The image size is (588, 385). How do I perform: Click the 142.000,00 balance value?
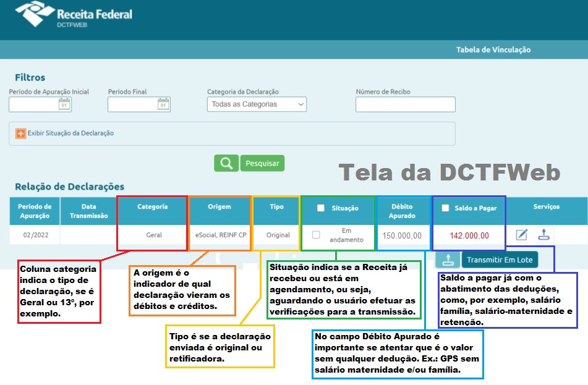469,235
